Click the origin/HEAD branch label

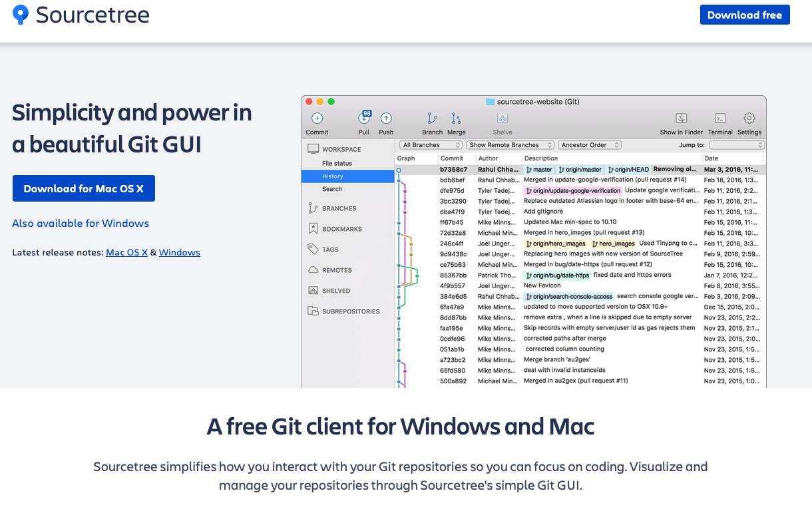[628, 170]
